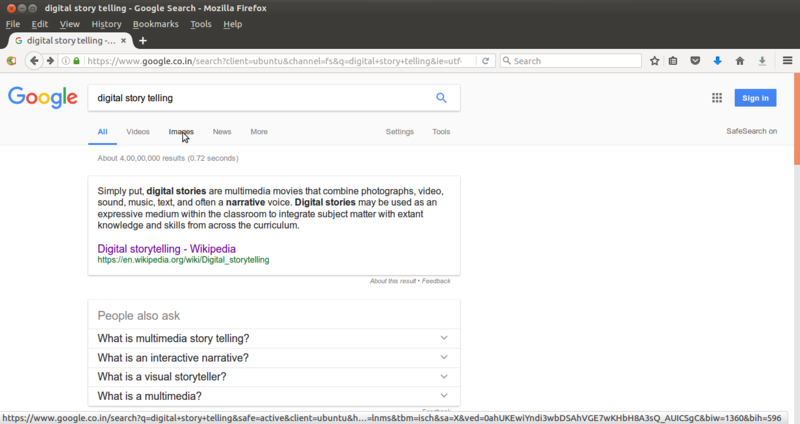This screenshot has width=800, height=424.
Task: Reload the page with refresh icon
Action: point(485,61)
